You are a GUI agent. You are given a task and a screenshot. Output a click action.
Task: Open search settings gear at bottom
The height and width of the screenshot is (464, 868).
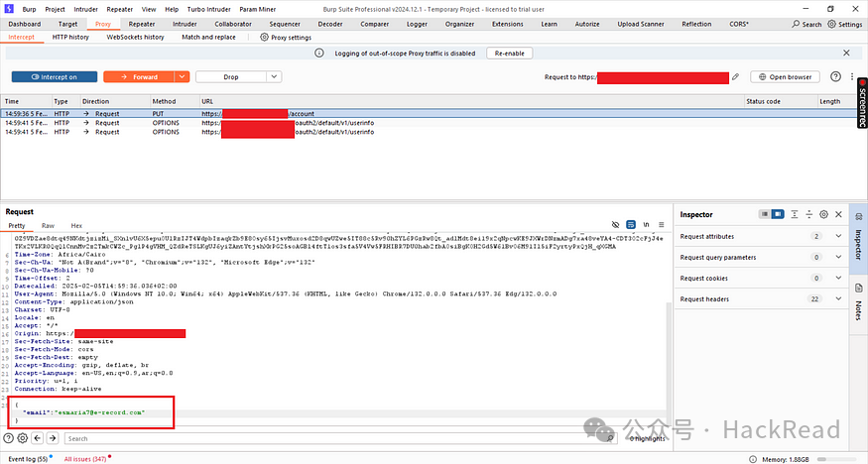pos(23,438)
